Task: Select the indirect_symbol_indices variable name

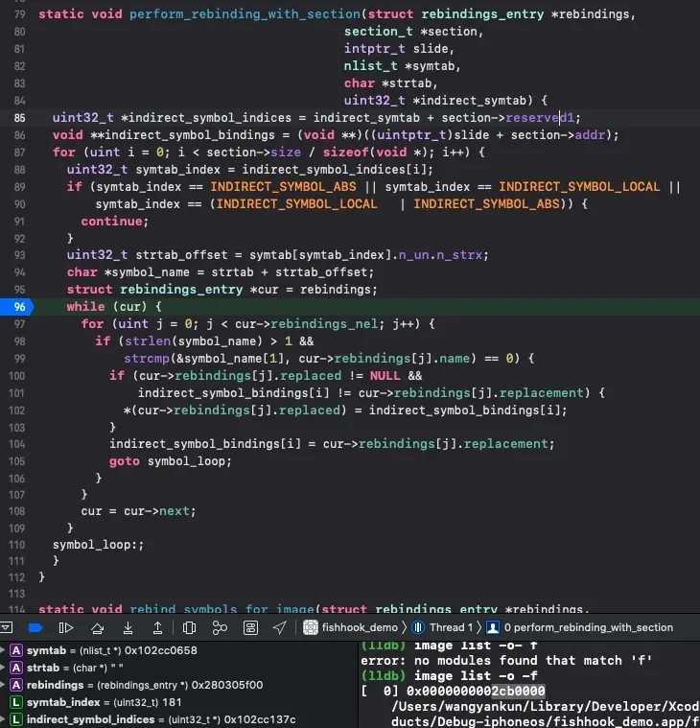Action: [90, 719]
